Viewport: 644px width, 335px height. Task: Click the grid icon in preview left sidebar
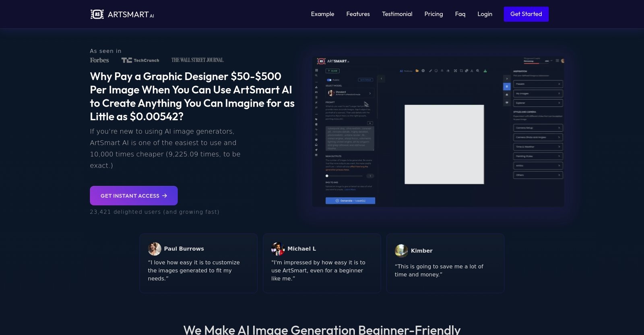tap(316, 70)
